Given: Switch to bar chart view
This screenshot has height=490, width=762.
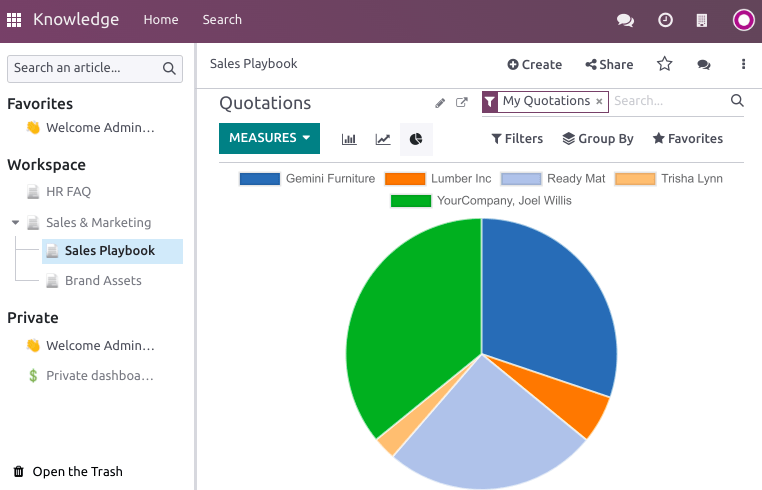Looking at the screenshot, I should pyautogui.click(x=349, y=139).
